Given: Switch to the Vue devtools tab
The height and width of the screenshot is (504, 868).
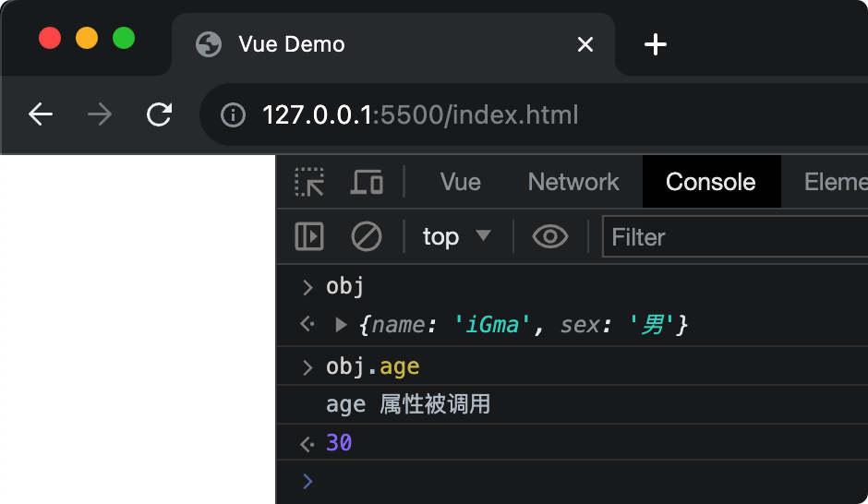Looking at the screenshot, I should click(460, 182).
